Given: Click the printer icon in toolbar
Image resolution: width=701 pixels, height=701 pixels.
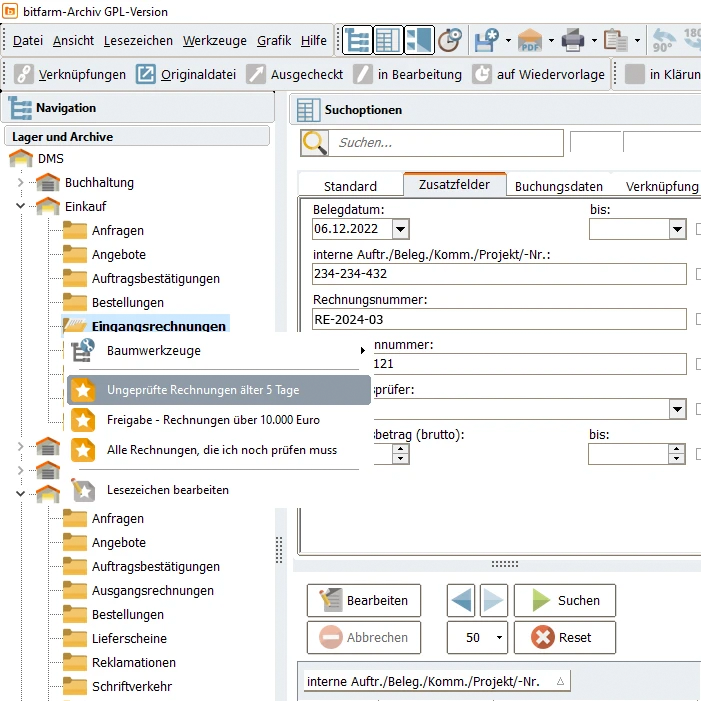Looking at the screenshot, I should (573, 40).
